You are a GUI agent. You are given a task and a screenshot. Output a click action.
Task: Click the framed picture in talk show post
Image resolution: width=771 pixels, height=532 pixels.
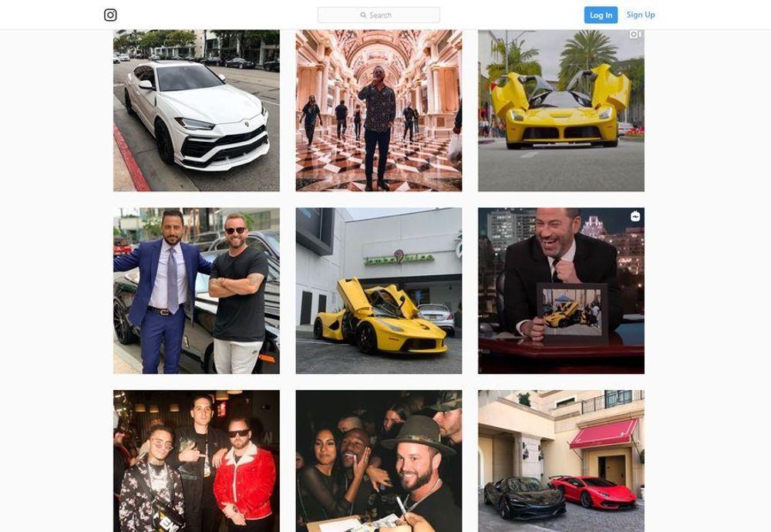[572, 312]
